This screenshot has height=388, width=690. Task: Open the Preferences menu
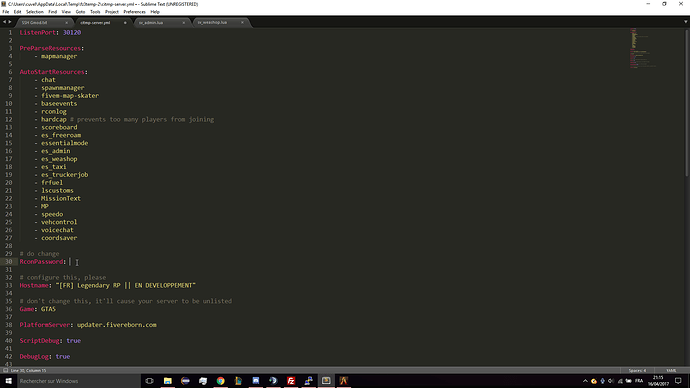pos(134,12)
